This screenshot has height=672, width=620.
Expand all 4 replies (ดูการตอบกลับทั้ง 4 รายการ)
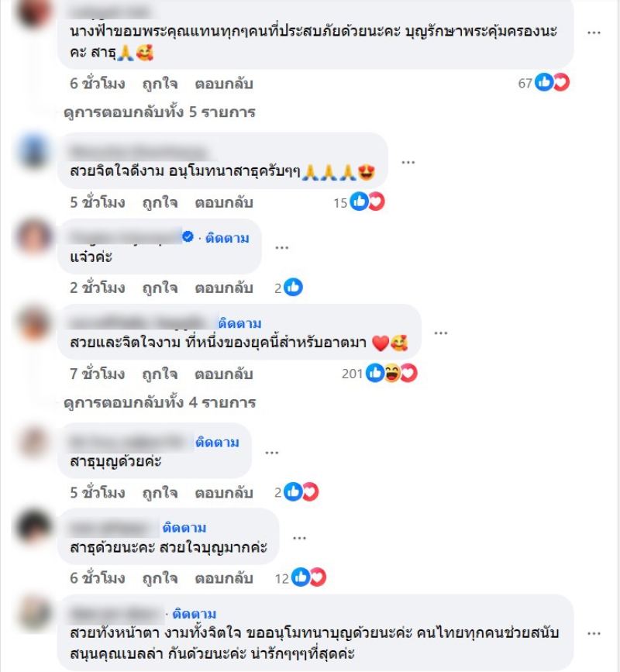[x=160, y=402]
